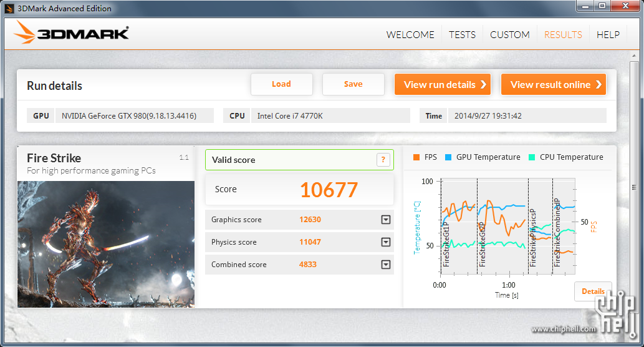This screenshot has width=644, height=347.
Task: Expand the Physics score details arrow
Action: click(386, 242)
